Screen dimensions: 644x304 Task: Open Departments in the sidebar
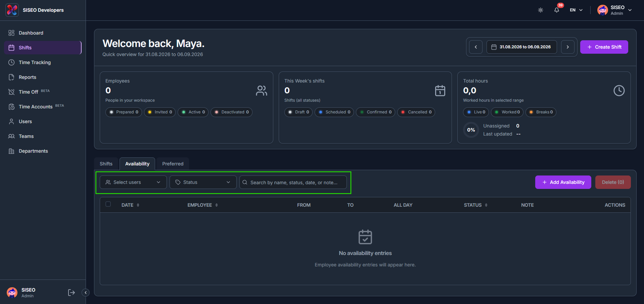point(43,151)
